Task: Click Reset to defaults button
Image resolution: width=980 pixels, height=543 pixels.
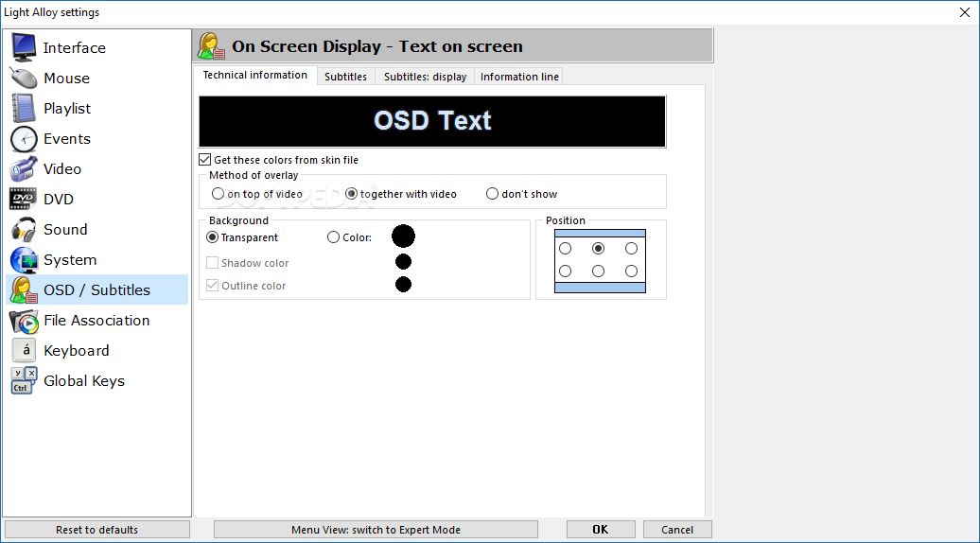Action: pos(96,530)
